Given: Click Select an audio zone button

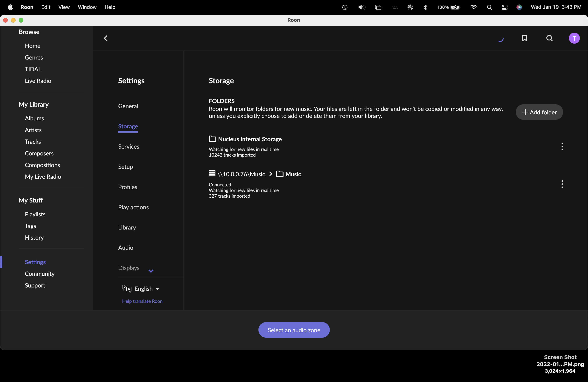Looking at the screenshot, I should (x=294, y=330).
